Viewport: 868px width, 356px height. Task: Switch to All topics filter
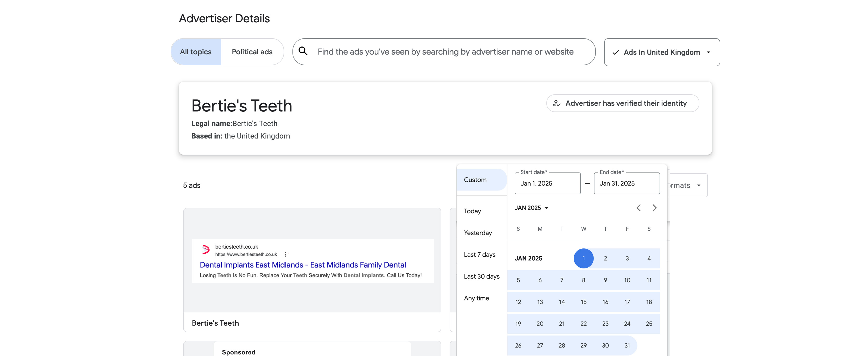pos(196,52)
